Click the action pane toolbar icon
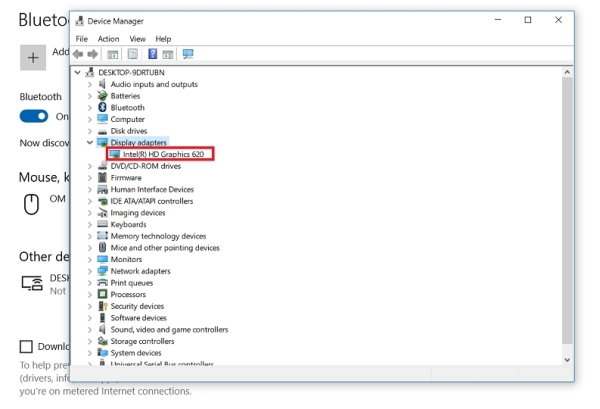600x409 pixels. click(168, 54)
